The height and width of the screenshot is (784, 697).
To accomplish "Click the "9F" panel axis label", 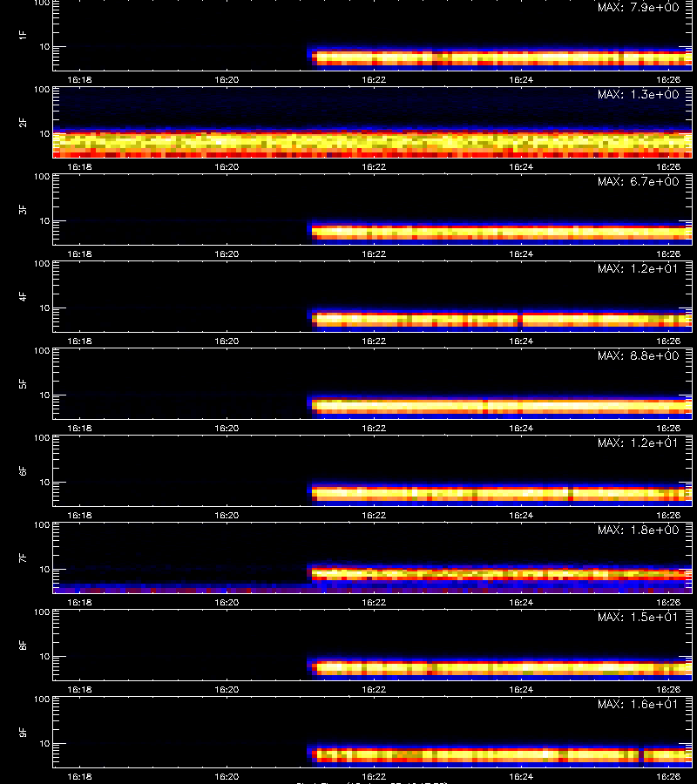I will point(23,732).
